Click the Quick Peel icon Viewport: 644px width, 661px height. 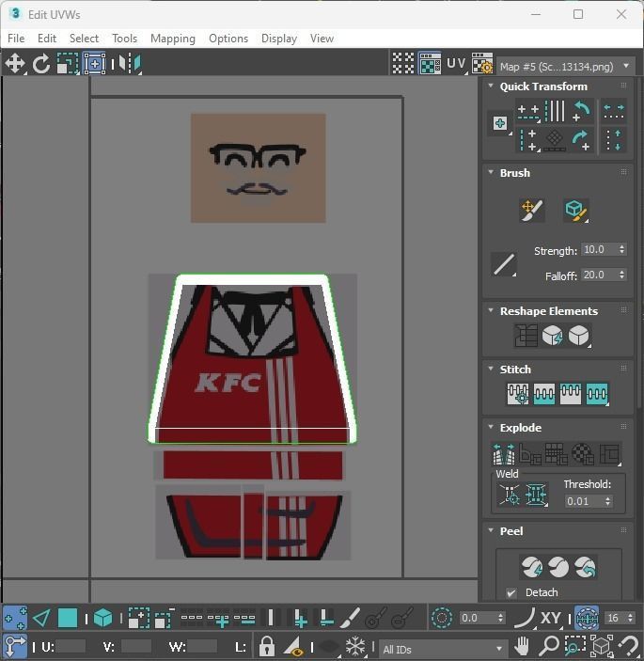tap(531, 567)
